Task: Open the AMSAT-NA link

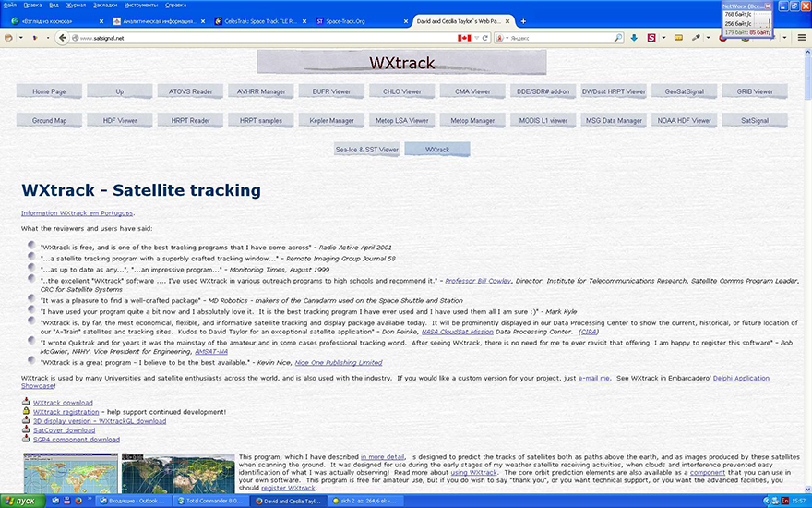Action: tap(211, 352)
